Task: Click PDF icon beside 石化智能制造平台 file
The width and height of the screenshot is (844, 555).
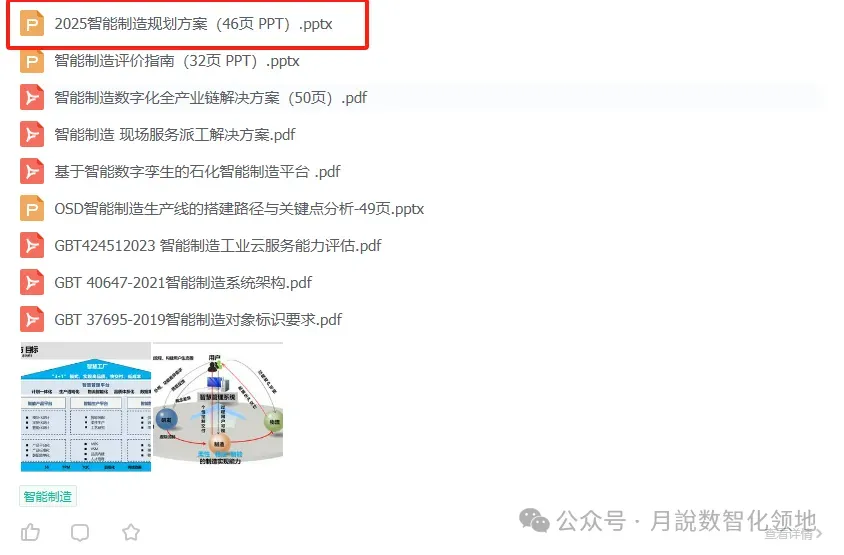Action: pos(32,172)
